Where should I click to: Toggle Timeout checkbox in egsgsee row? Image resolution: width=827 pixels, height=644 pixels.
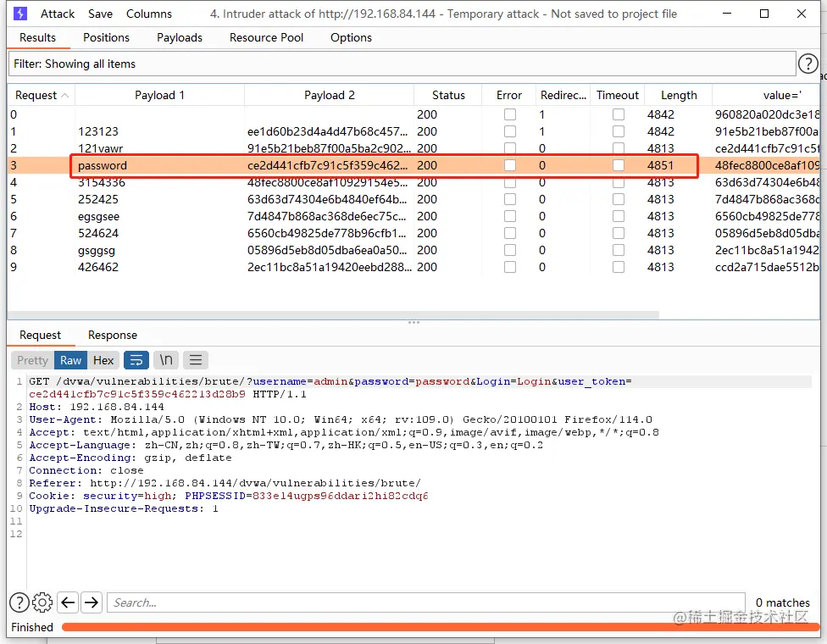(619, 216)
